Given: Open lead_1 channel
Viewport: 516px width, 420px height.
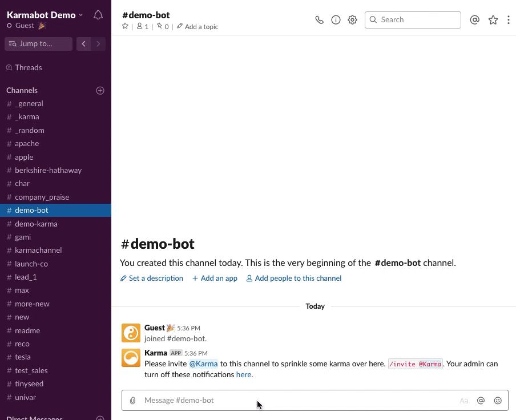Looking at the screenshot, I should [x=55, y=277].
